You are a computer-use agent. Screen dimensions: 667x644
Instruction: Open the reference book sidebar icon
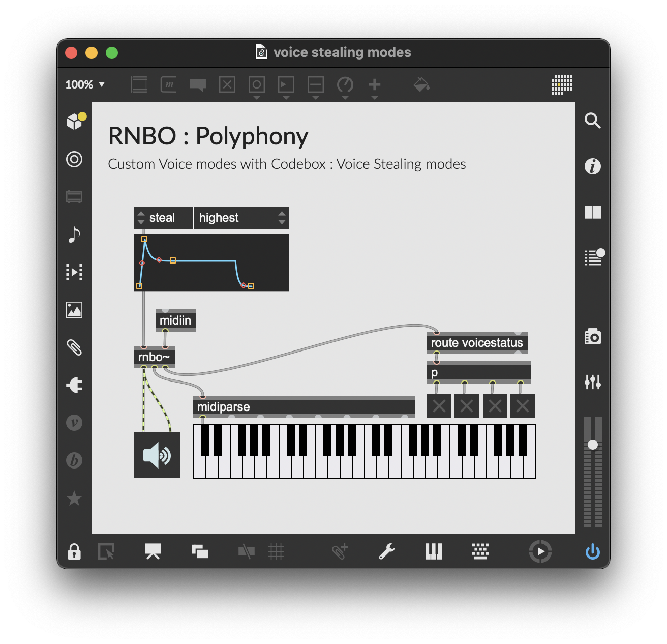tap(593, 212)
